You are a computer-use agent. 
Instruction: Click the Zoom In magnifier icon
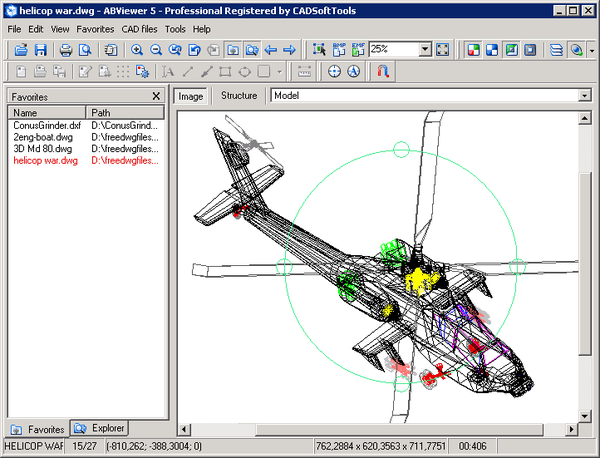tap(138, 49)
